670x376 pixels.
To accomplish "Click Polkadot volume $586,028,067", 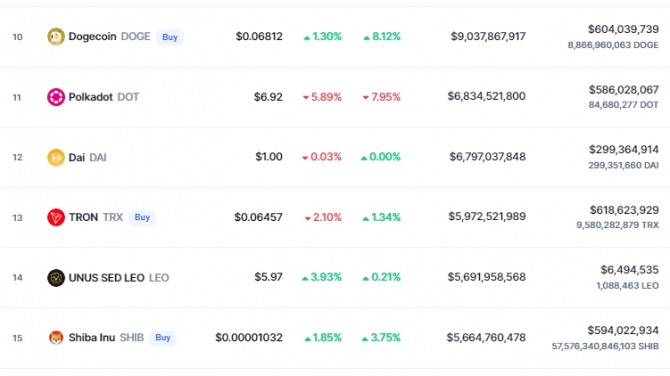I will pyautogui.click(x=623, y=90).
